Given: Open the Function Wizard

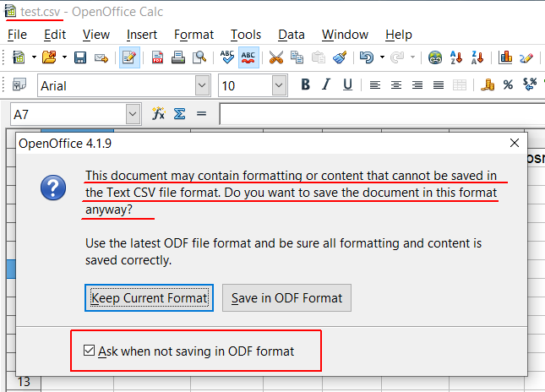Looking at the screenshot, I should point(158,114).
